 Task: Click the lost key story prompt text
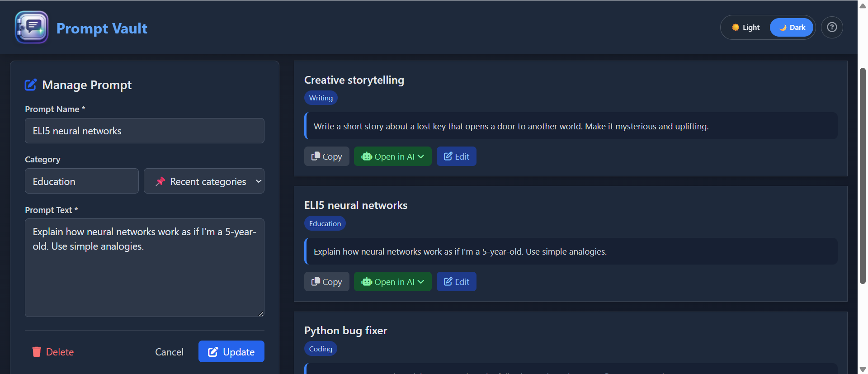pyautogui.click(x=511, y=126)
